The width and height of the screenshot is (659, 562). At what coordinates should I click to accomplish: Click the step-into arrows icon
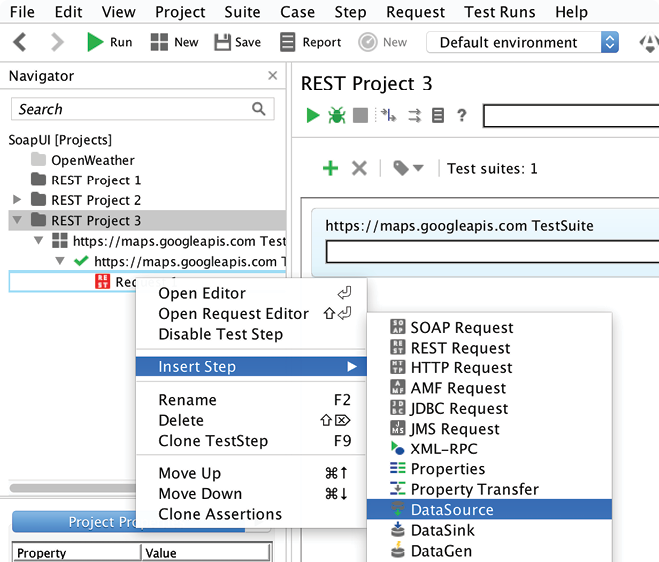pos(388,115)
